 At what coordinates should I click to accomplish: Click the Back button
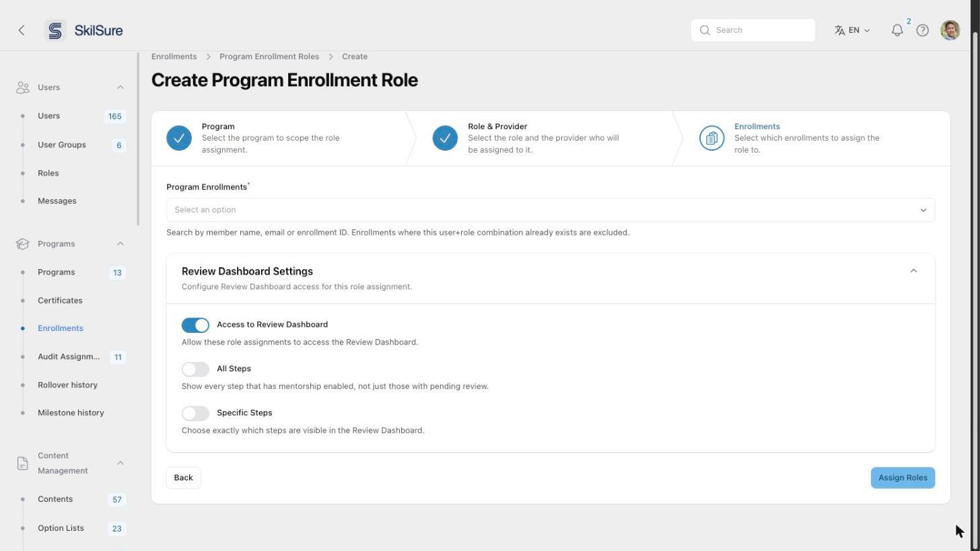183,478
